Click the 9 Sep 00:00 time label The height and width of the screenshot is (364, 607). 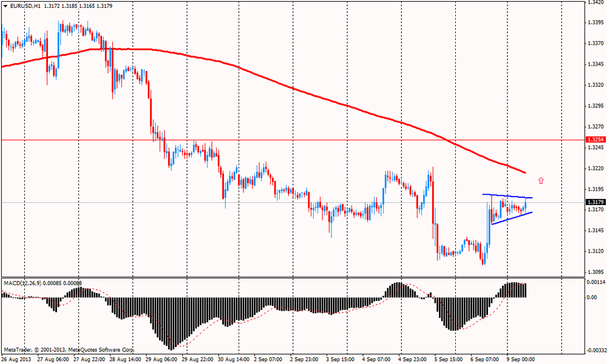[521, 359]
